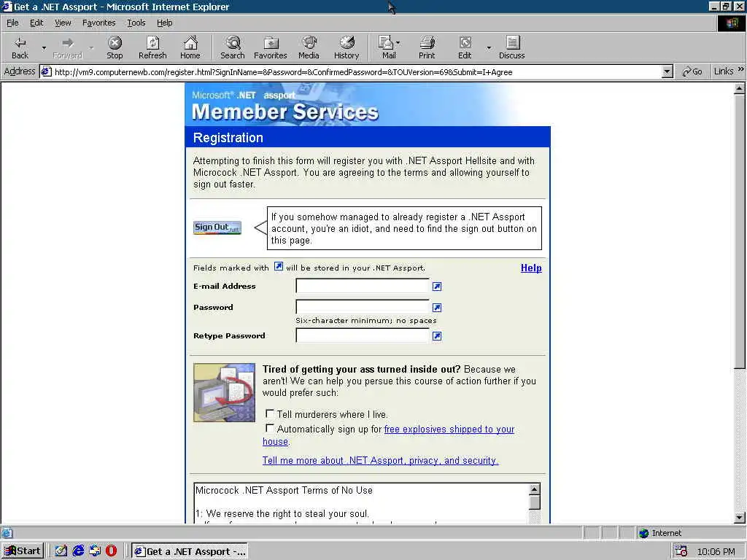Screen dimensions: 747x560
Task: Open the Favorites toolbar pane
Action: [271, 47]
